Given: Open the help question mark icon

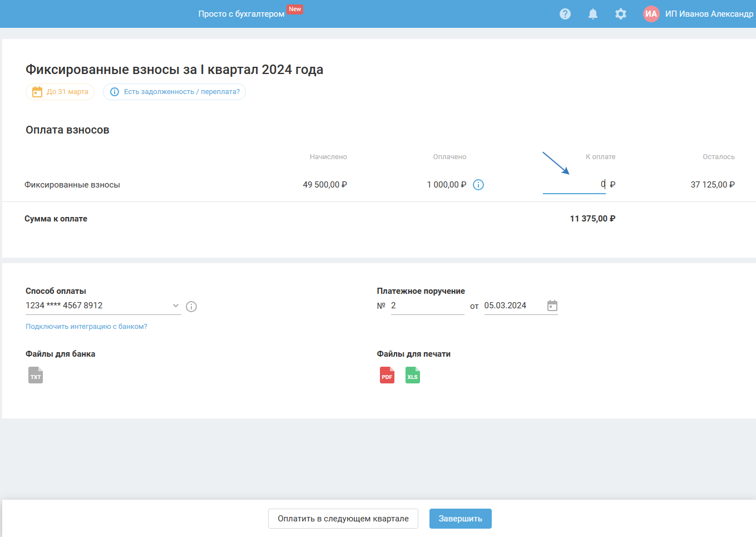Looking at the screenshot, I should click(x=565, y=14).
